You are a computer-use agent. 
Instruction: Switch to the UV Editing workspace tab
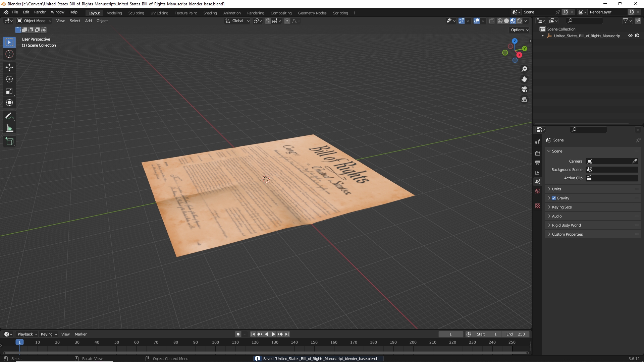[x=159, y=13]
